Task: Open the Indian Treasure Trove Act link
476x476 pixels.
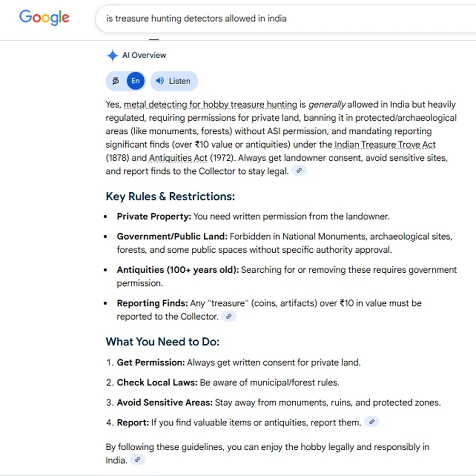Action: (x=385, y=145)
